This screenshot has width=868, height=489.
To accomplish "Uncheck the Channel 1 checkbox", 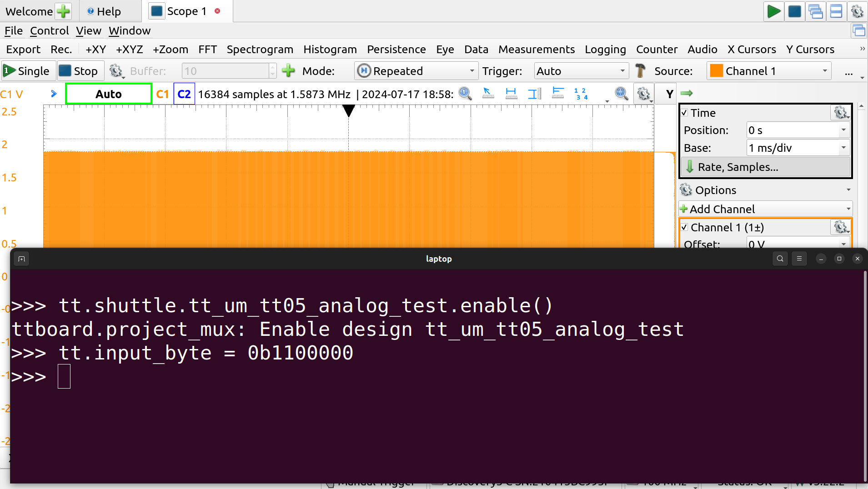I will [x=685, y=227].
